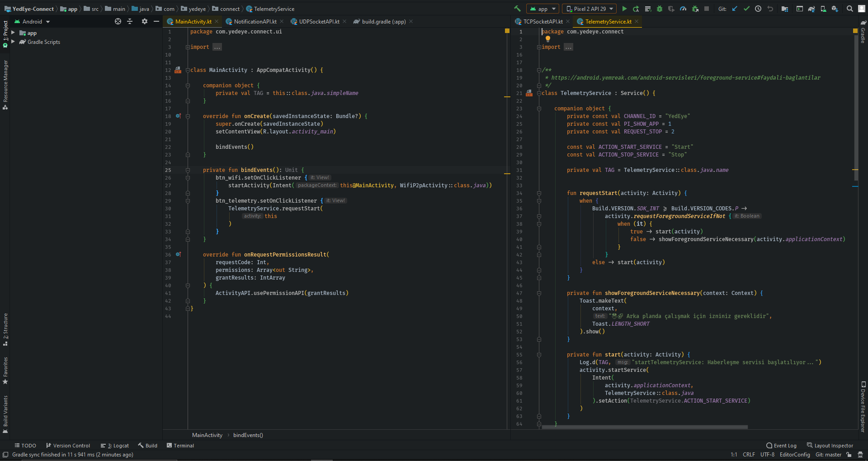Toggle the Device File Explorer panel
Screen dimensions: 868x461
(x=863, y=406)
